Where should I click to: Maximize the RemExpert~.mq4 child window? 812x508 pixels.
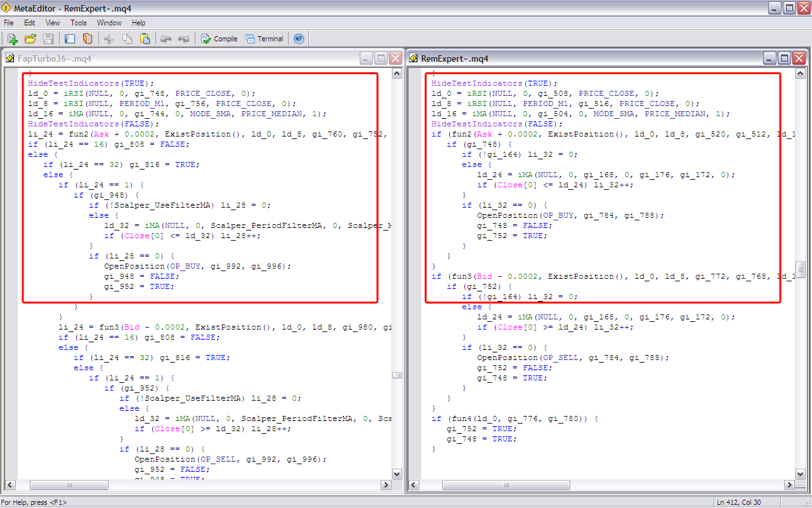pos(785,58)
